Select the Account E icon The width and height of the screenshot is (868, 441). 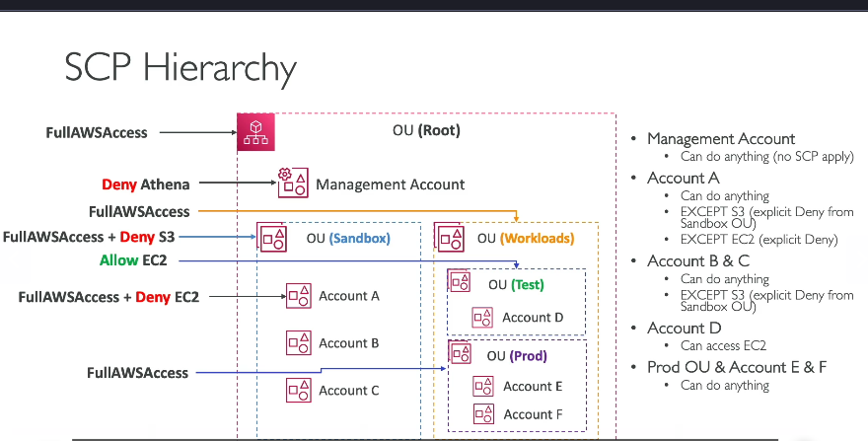tap(483, 386)
